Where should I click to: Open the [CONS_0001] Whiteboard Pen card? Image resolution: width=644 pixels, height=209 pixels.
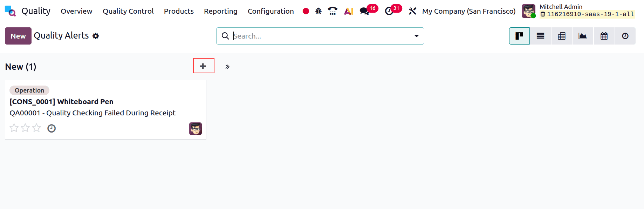pyautogui.click(x=62, y=102)
